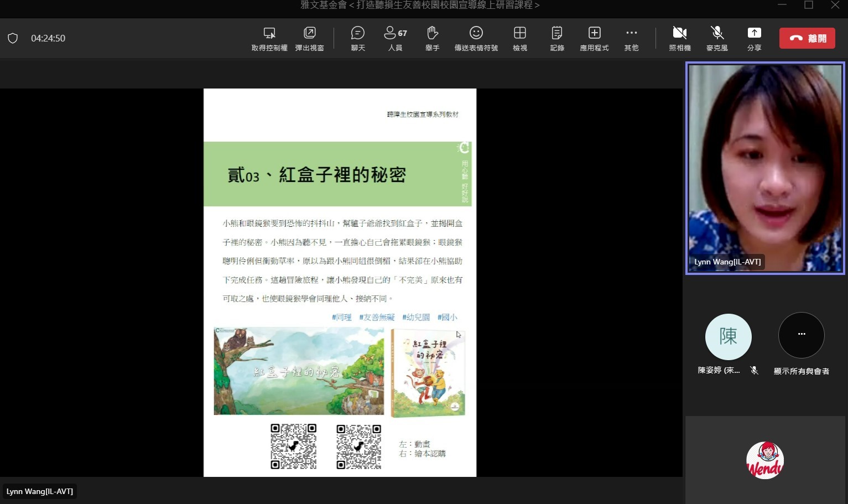Click the 取得控制權 take control icon
The width and height of the screenshot is (848, 504).
click(269, 34)
